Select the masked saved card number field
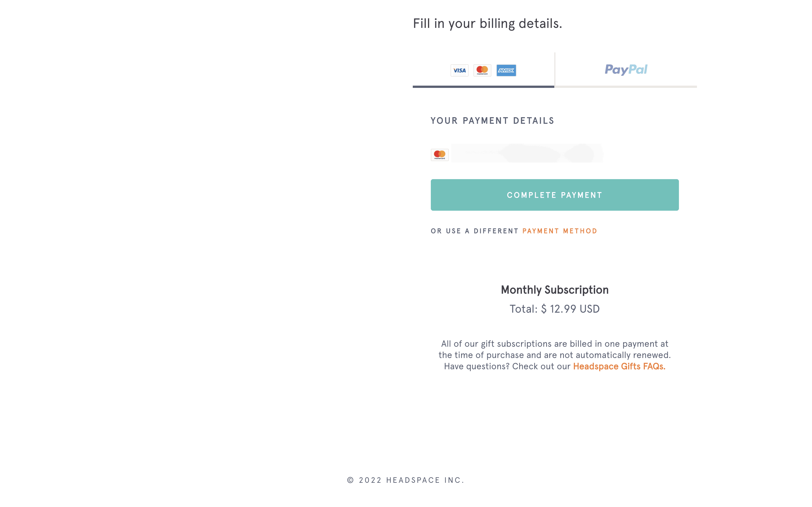Image resolution: width=812 pixels, height=507 pixels. (527, 153)
